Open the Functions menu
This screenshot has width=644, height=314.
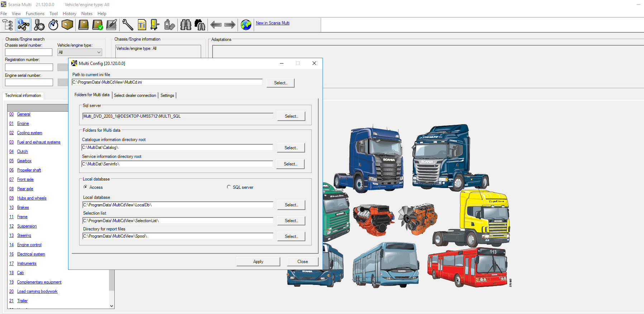pos(35,14)
